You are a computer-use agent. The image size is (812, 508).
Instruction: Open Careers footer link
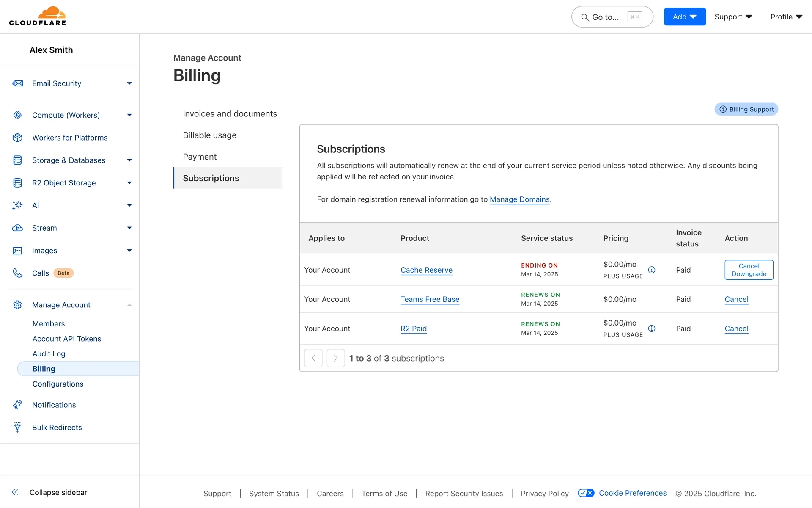coord(330,493)
